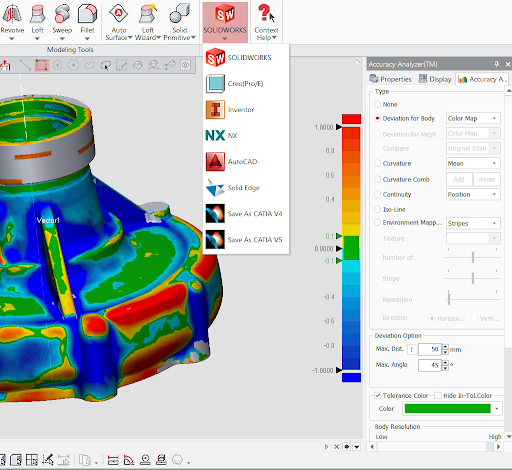Open the Stripes environment mapping dropdown
Viewport: 512px width, 470px height.
(x=473, y=223)
